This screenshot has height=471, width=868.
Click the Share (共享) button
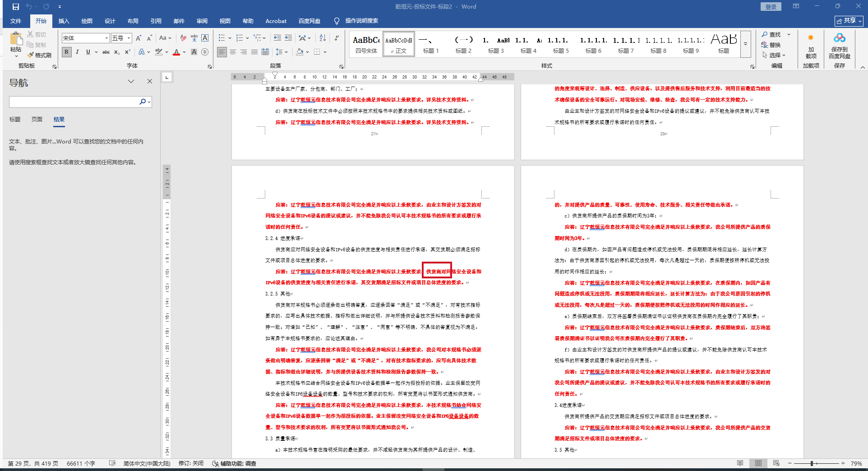(849, 21)
